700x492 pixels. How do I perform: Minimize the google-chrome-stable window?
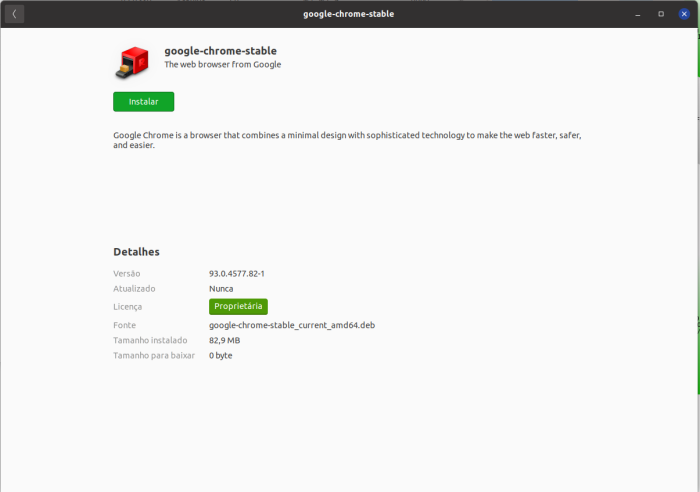pos(638,14)
